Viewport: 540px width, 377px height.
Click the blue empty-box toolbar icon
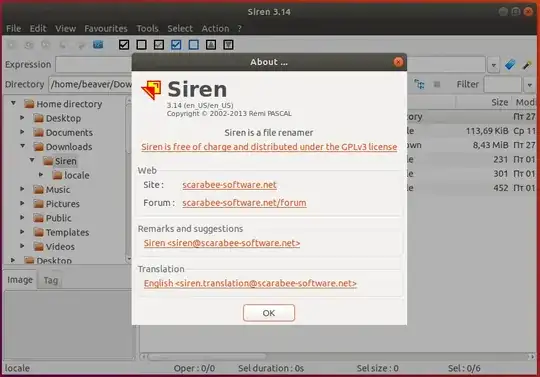click(194, 44)
